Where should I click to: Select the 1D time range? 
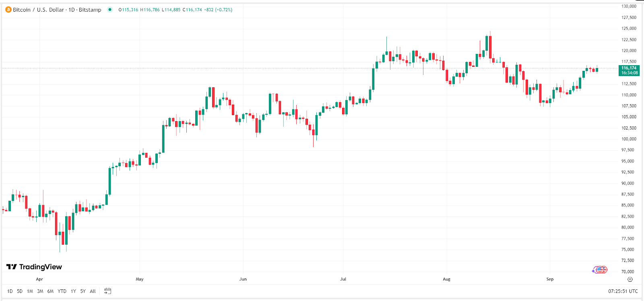(10, 291)
